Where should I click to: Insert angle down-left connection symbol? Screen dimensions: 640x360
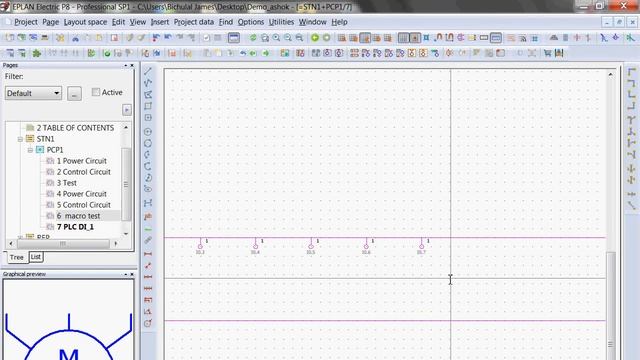pos(631,83)
